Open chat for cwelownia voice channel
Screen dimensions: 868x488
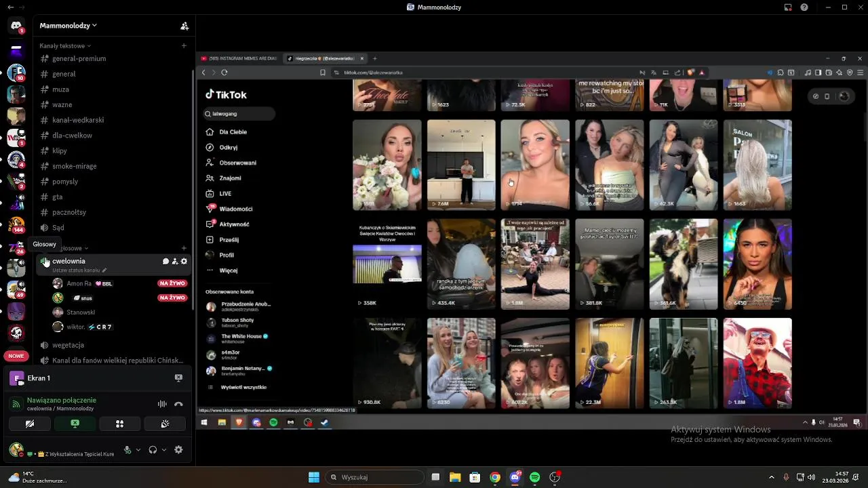coord(165,261)
